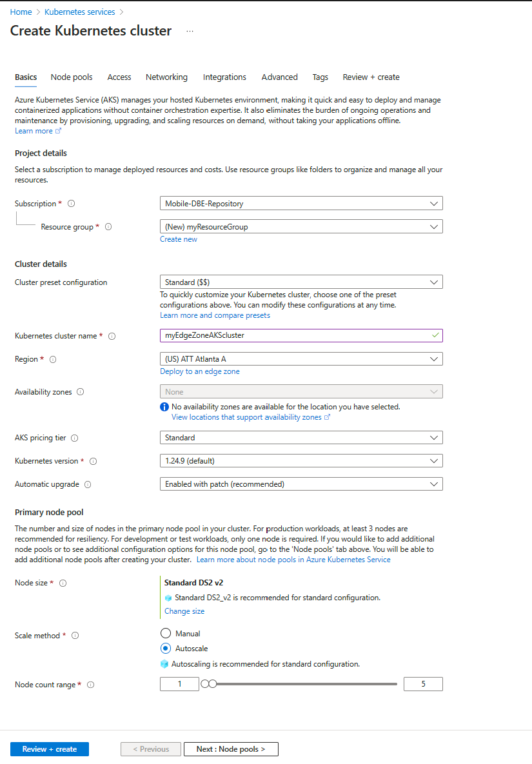Select the Autoscale radio button
Image resolution: width=532 pixels, height=764 pixels.
166,649
